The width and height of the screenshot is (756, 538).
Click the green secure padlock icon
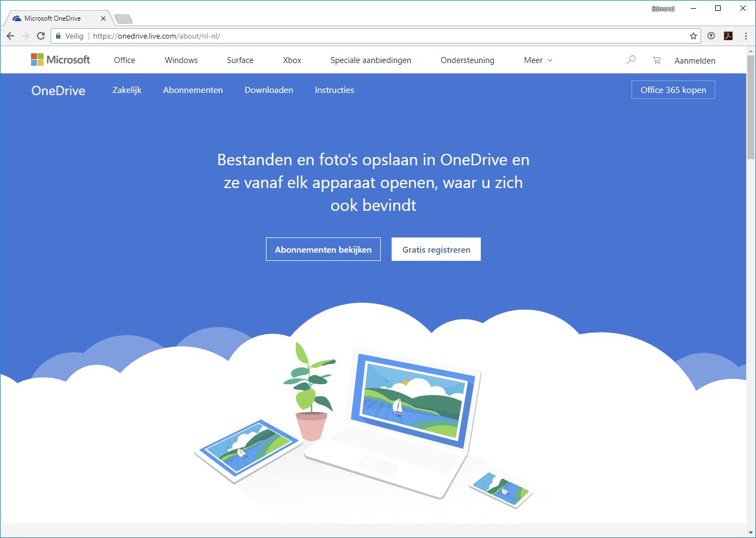pos(58,36)
